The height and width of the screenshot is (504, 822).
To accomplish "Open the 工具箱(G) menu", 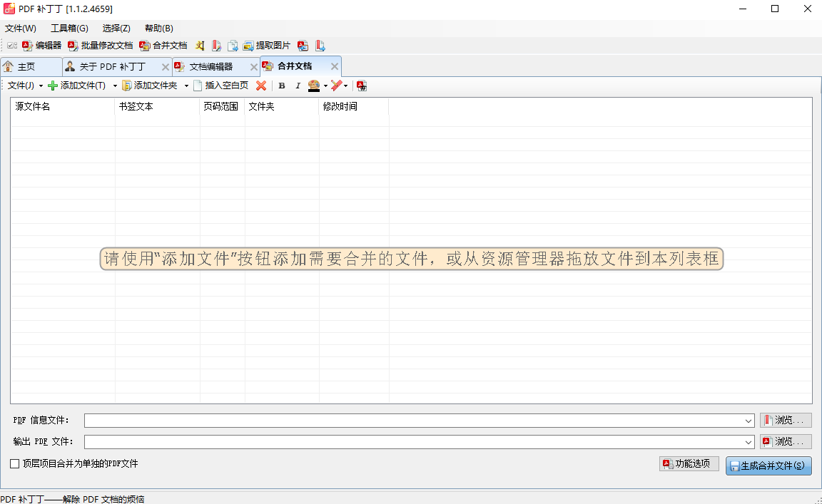I will (69, 29).
